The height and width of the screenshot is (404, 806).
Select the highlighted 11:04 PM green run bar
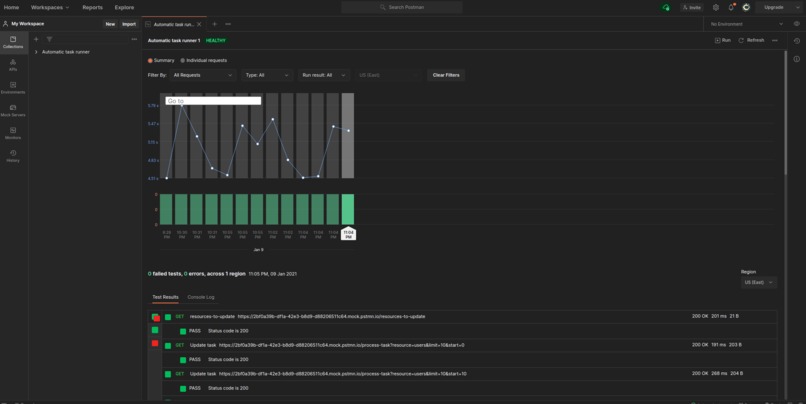pyautogui.click(x=348, y=209)
